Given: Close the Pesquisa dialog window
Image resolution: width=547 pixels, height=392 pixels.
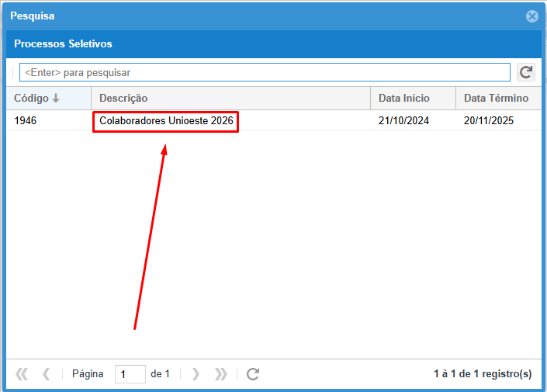Looking at the screenshot, I should [531, 16].
